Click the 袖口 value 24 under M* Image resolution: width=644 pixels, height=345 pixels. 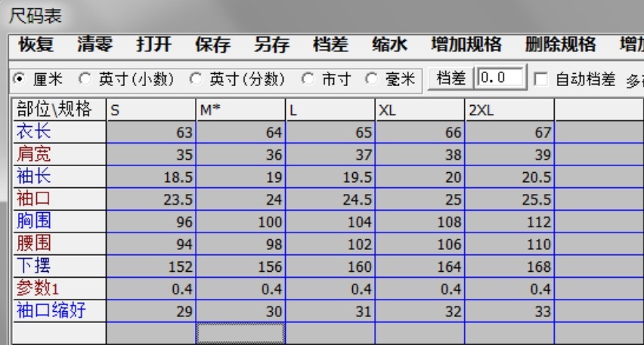click(x=240, y=199)
